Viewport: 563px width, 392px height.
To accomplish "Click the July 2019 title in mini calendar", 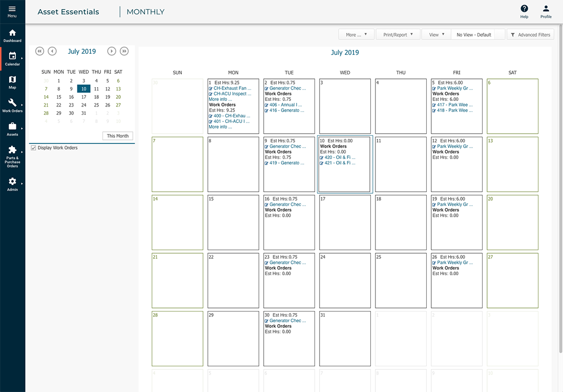I will pos(82,51).
